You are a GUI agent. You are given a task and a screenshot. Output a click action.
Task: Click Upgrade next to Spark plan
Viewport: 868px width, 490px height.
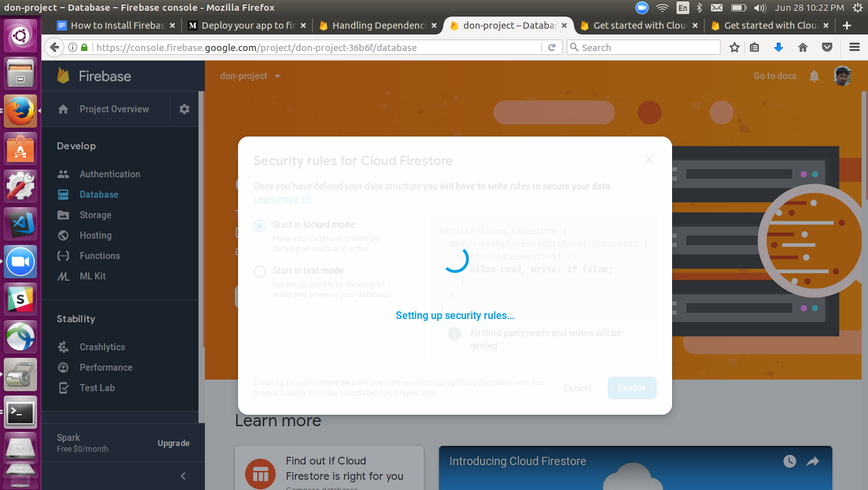click(174, 443)
